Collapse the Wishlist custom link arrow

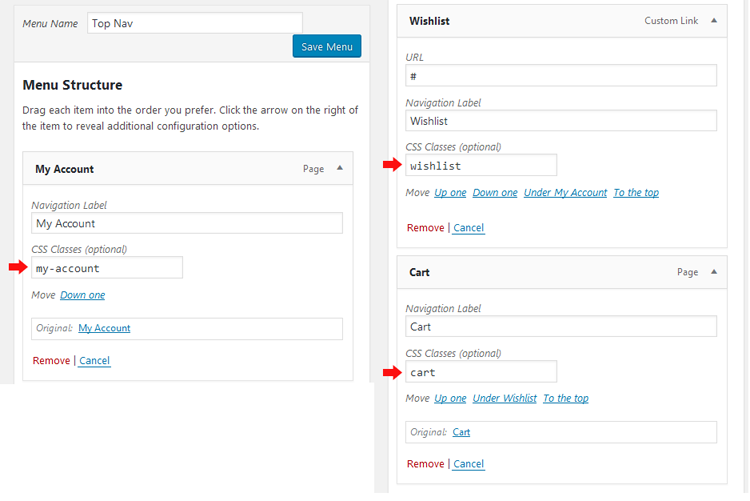tap(714, 20)
